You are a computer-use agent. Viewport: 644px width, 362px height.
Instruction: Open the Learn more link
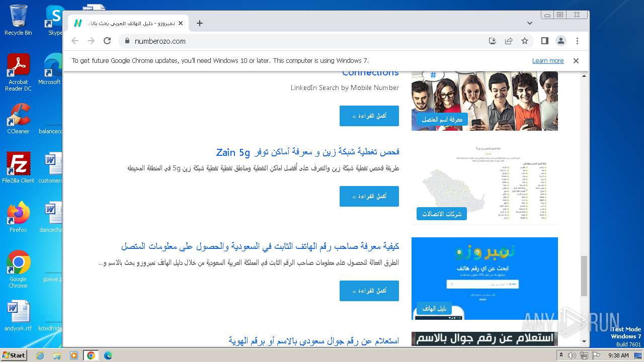coord(548,61)
